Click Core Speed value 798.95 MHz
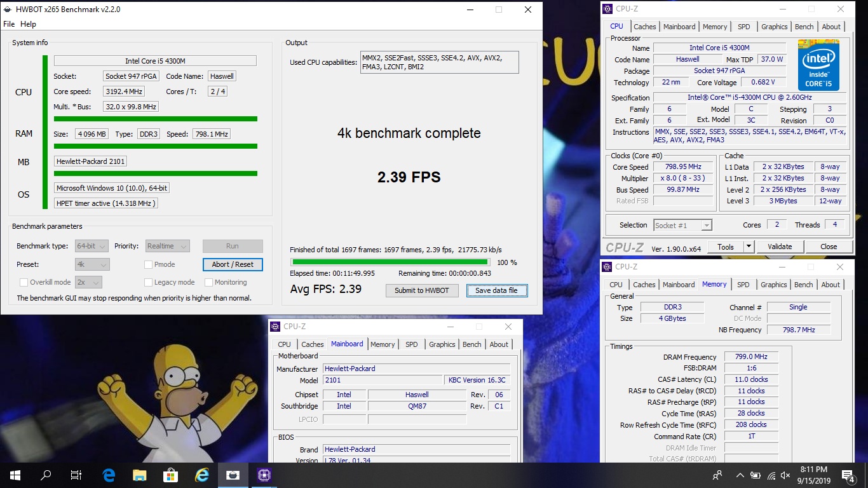The width and height of the screenshot is (868, 488). pyautogui.click(x=684, y=167)
